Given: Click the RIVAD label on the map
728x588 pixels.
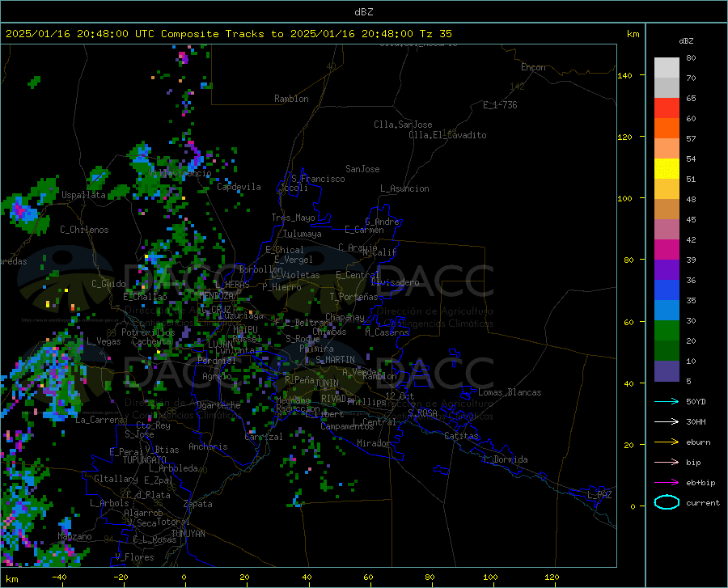Looking at the screenshot, I should pos(333,398).
